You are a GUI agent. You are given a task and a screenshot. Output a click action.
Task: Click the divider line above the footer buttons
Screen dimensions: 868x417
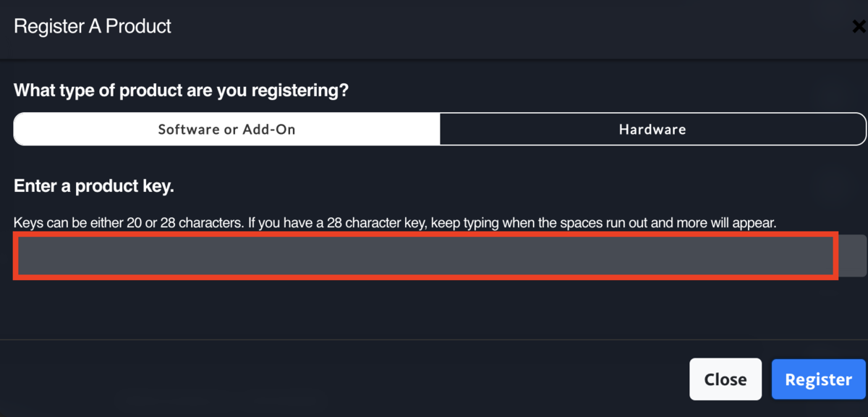tap(434, 340)
